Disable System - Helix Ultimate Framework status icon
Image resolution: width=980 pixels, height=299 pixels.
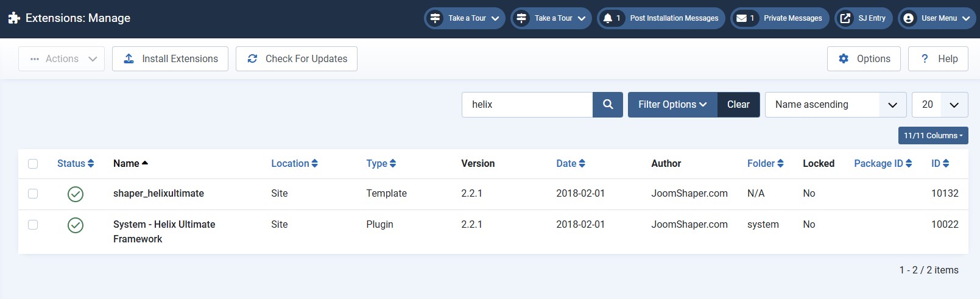coord(76,225)
